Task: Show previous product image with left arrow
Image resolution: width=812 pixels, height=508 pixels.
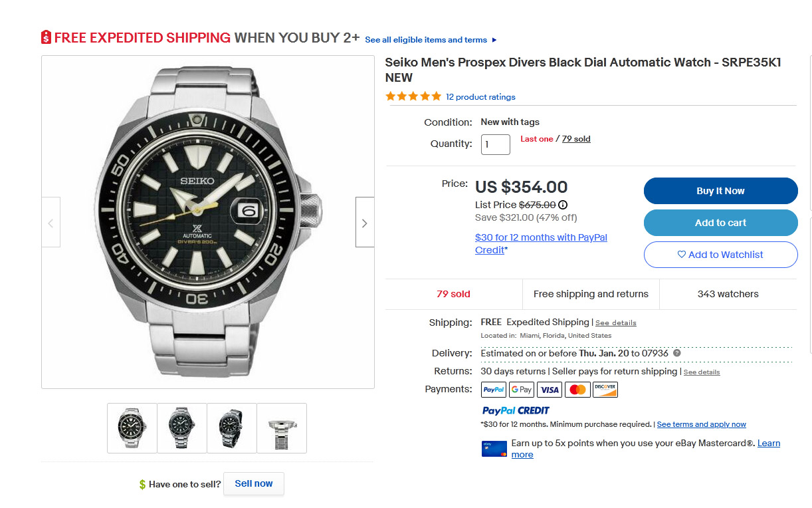Action: coord(51,223)
